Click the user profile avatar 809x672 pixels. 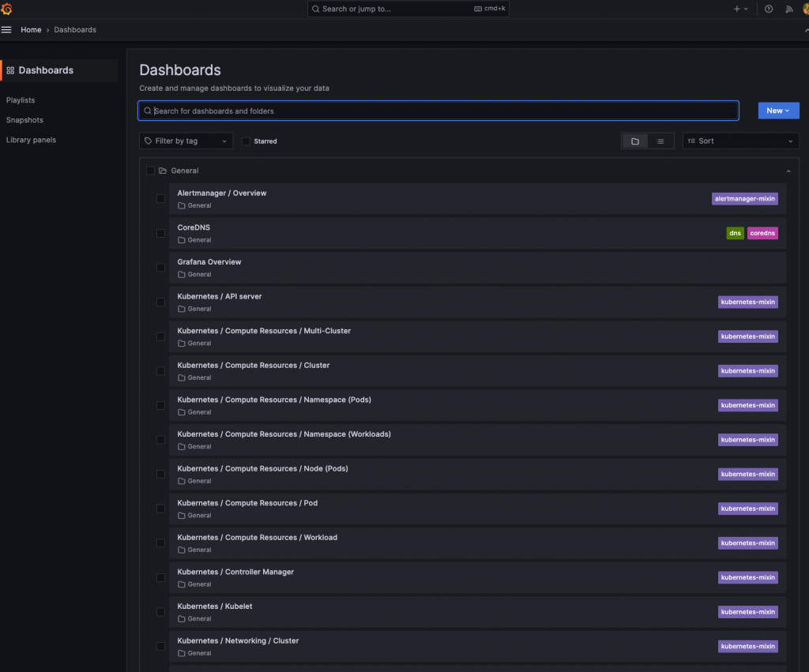click(x=805, y=9)
